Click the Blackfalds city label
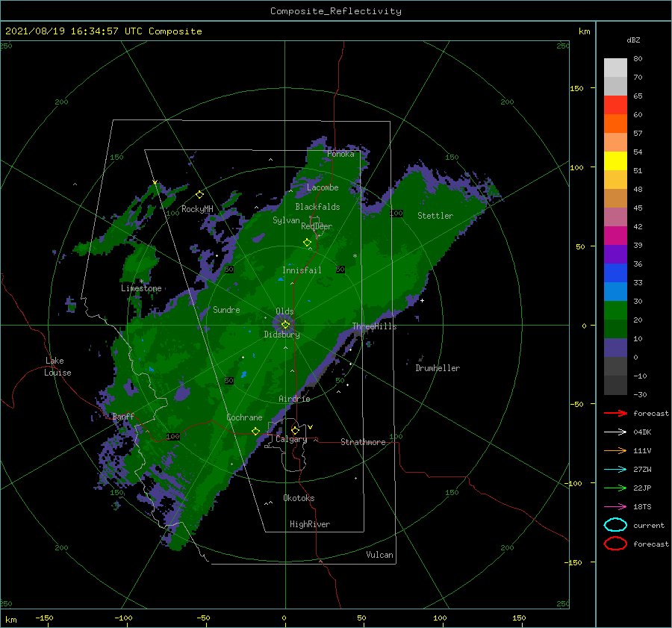This screenshot has width=672, height=628. click(x=317, y=207)
